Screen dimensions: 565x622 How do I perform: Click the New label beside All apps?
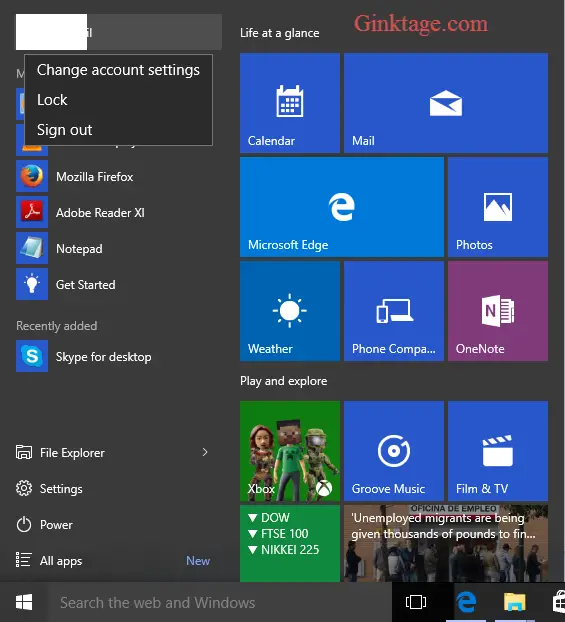198,561
